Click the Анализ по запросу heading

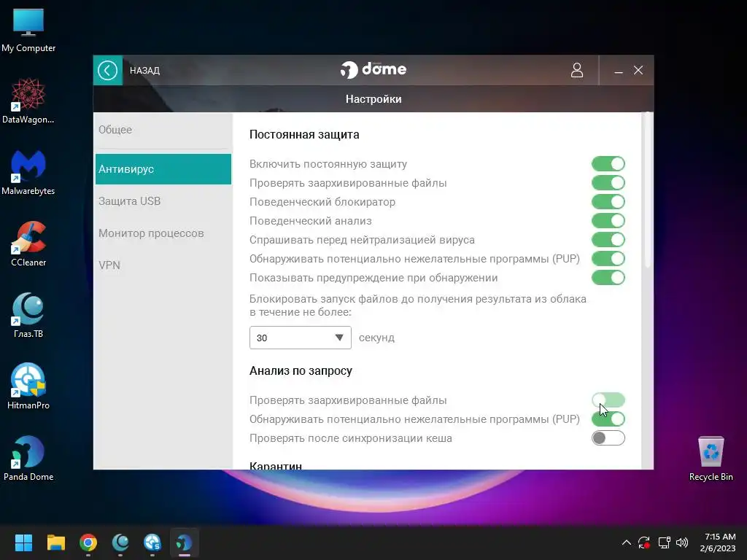point(301,371)
